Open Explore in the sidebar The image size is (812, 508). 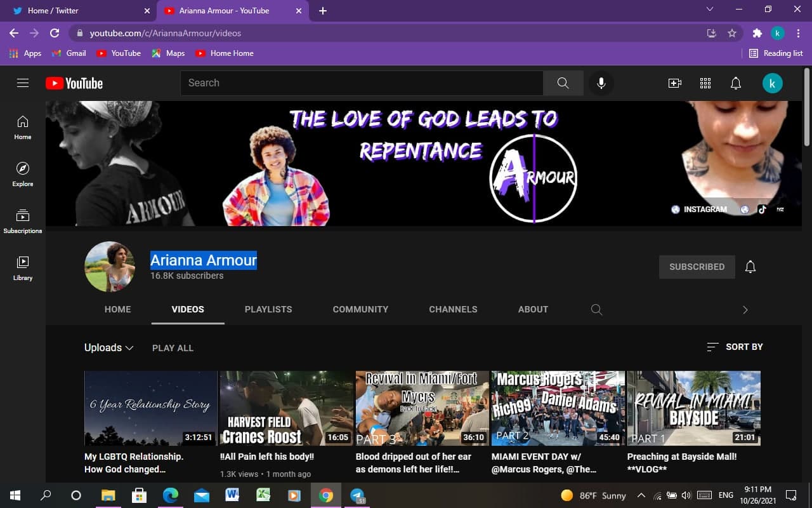[23, 174]
